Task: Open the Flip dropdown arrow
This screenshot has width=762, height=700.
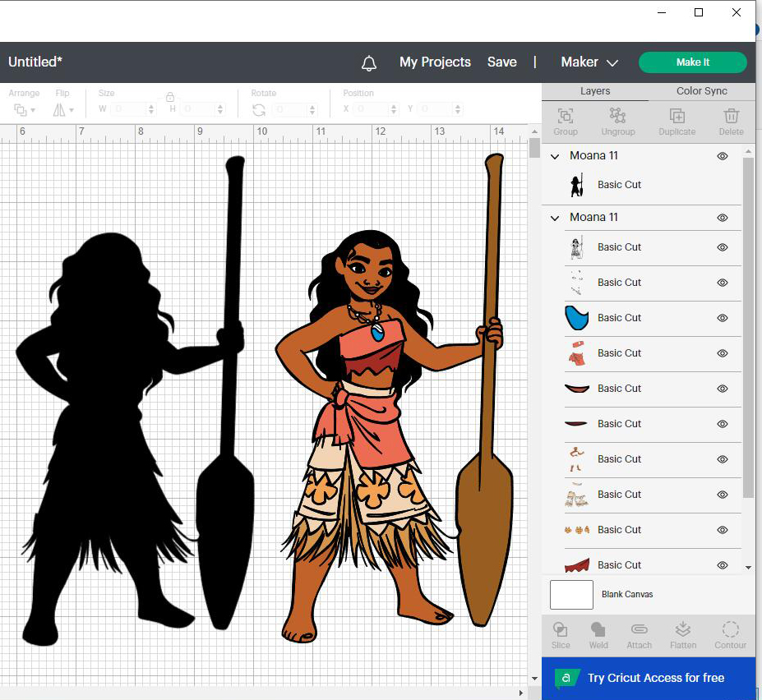Action: point(72,110)
